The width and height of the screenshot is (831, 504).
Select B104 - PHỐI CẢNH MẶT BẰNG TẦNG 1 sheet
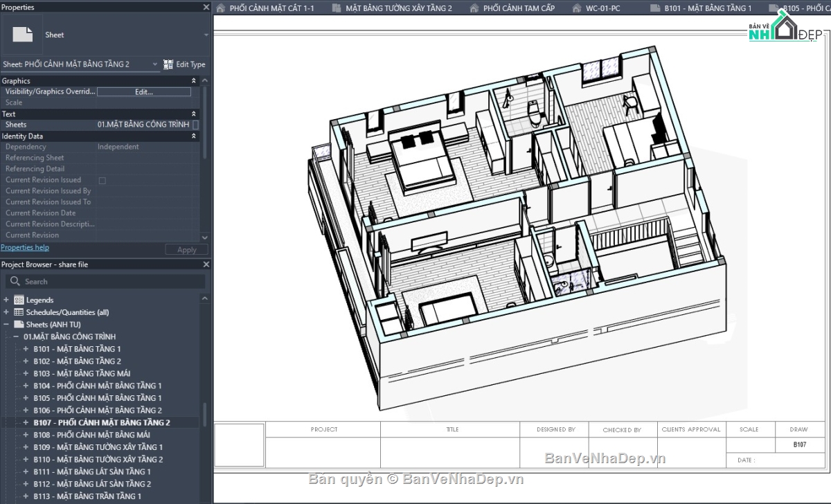pos(98,386)
